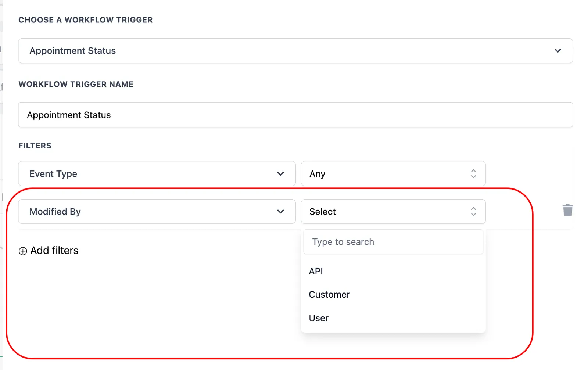The width and height of the screenshot is (588, 370).
Task: Choose API from the option list
Action: [x=393, y=271]
